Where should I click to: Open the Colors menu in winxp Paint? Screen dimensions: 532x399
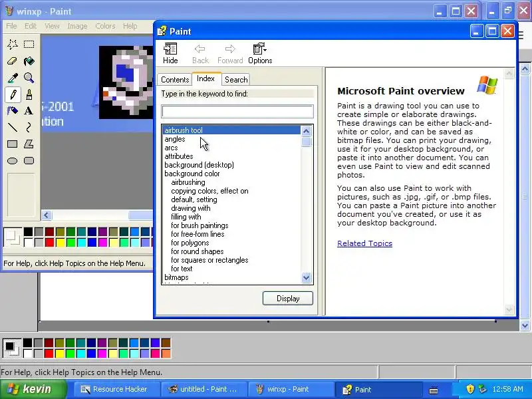[x=105, y=26]
